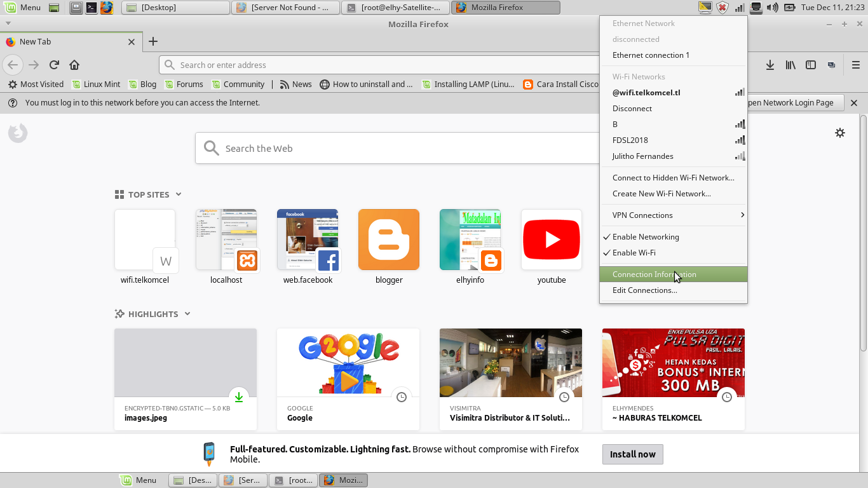Connect to Wi-Fi network B

click(674, 124)
